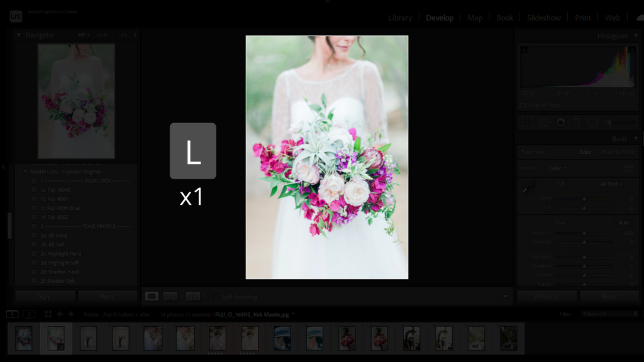Image resolution: width=644 pixels, height=362 pixels.
Task: Click the cloud sync icon
Action: [x=640, y=18]
